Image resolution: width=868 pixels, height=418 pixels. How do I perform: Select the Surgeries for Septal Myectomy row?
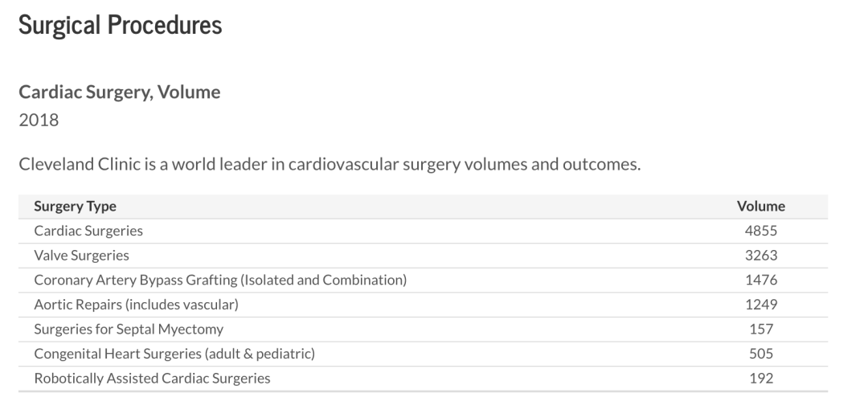tap(423, 330)
